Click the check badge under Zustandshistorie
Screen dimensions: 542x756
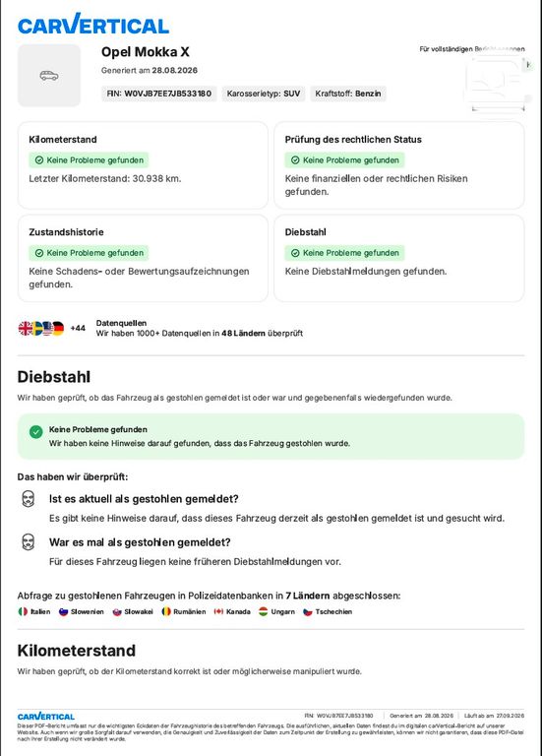click(89, 253)
